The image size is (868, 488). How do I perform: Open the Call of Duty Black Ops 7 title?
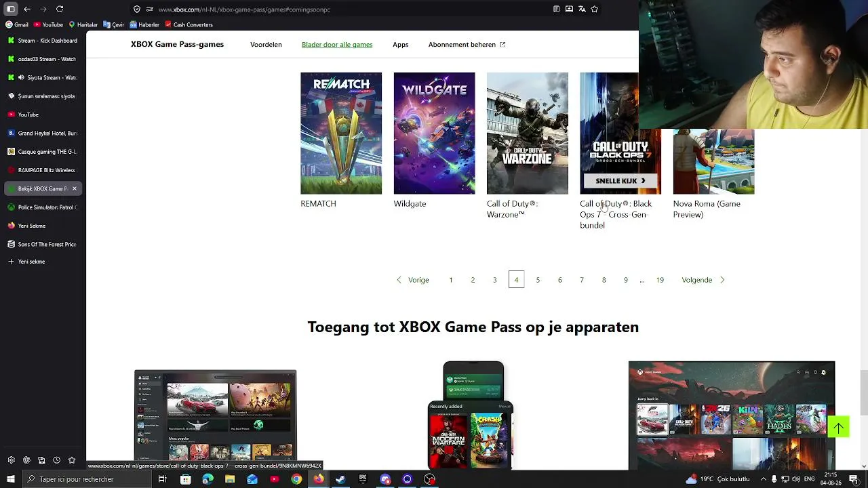pos(616,214)
